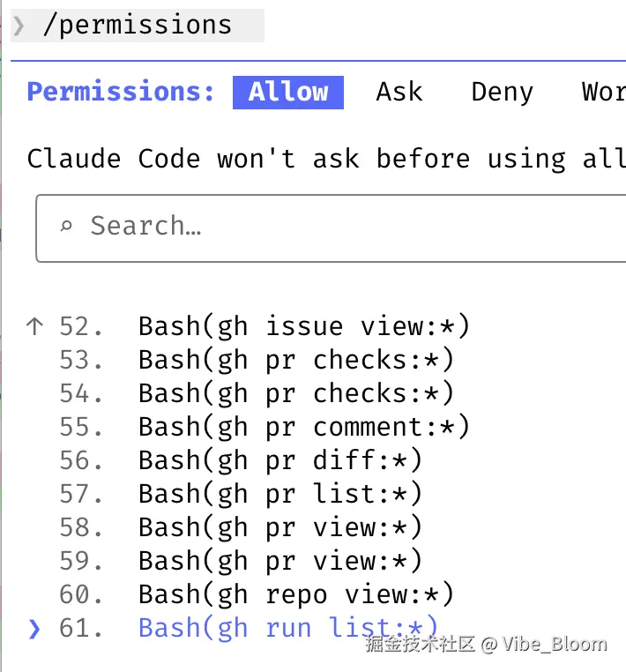The width and height of the screenshot is (626, 672).
Task: Pick rule 59 Bash(gh pr view:*)
Action: pos(280,562)
